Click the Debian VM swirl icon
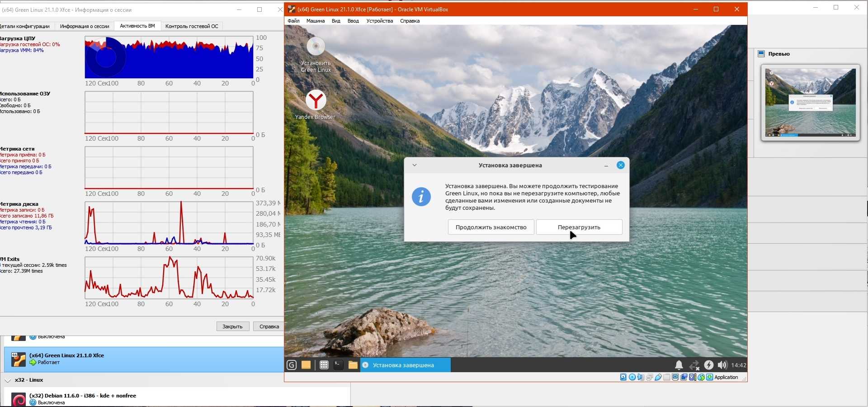 coord(19,400)
